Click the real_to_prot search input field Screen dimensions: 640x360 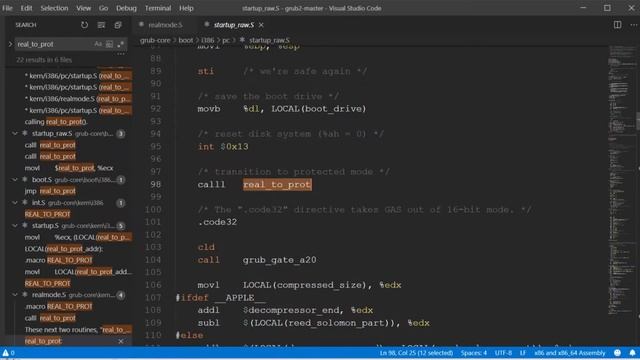point(53,44)
